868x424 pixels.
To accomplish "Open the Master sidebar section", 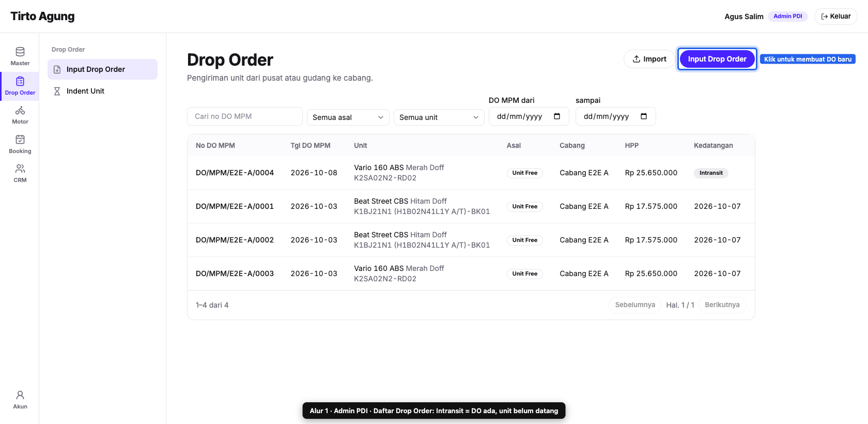I will tap(20, 57).
